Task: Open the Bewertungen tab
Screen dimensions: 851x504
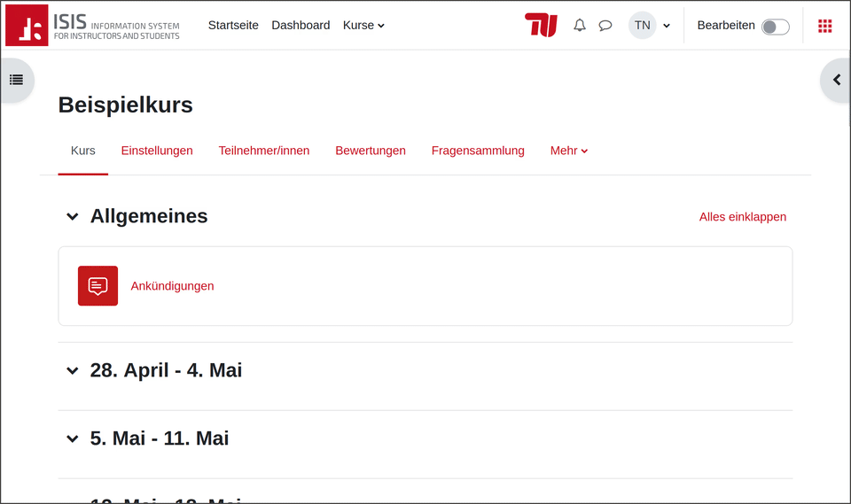Action: pyautogui.click(x=371, y=151)
